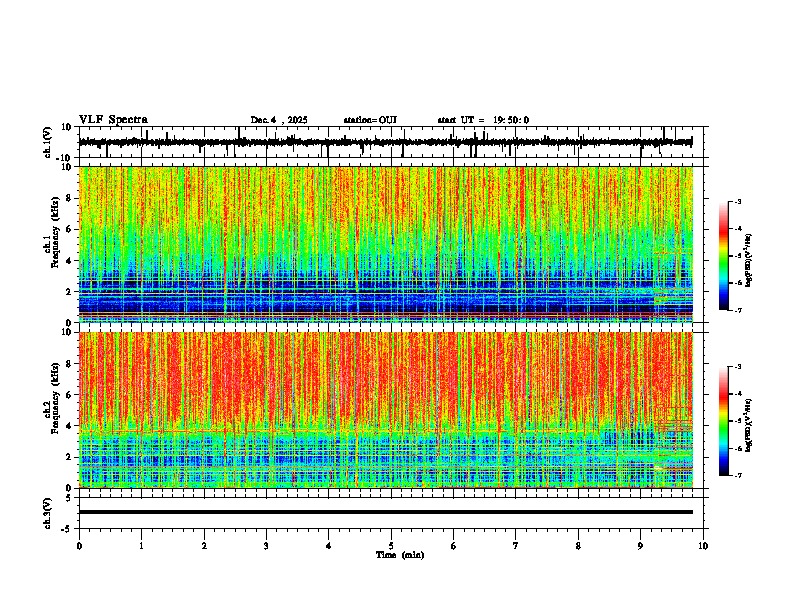Click the "8" kHz tick on ch.2 frequency axis
Screen dimensions: 792x612
click(x=69, y=364)
